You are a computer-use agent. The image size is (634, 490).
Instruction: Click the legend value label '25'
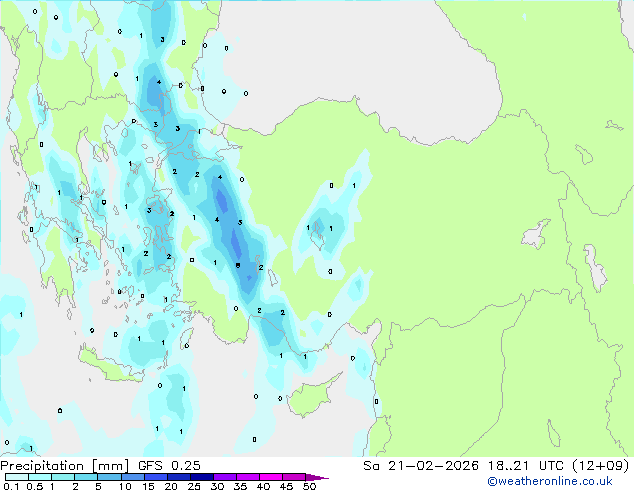click(x=194, y=486)
